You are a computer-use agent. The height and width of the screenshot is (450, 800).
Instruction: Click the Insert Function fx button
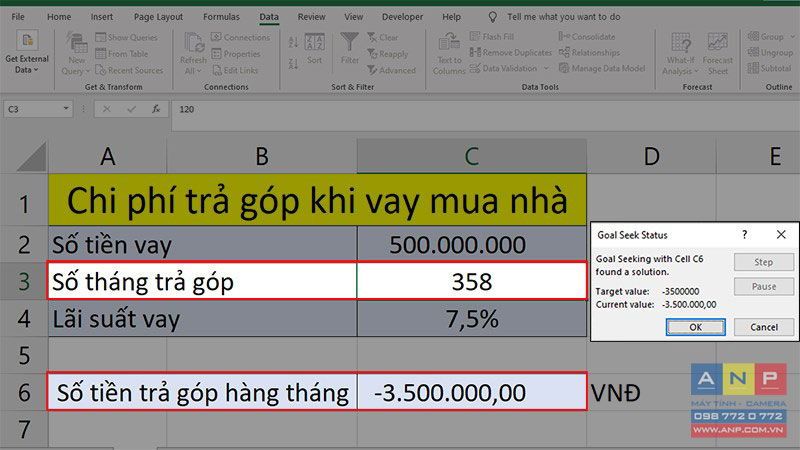pos(156,109)
